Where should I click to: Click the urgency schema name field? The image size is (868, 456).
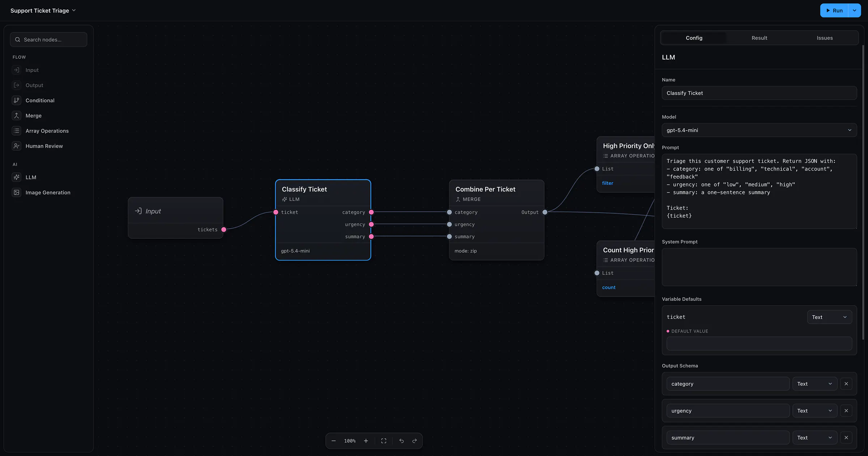point(728,410)
